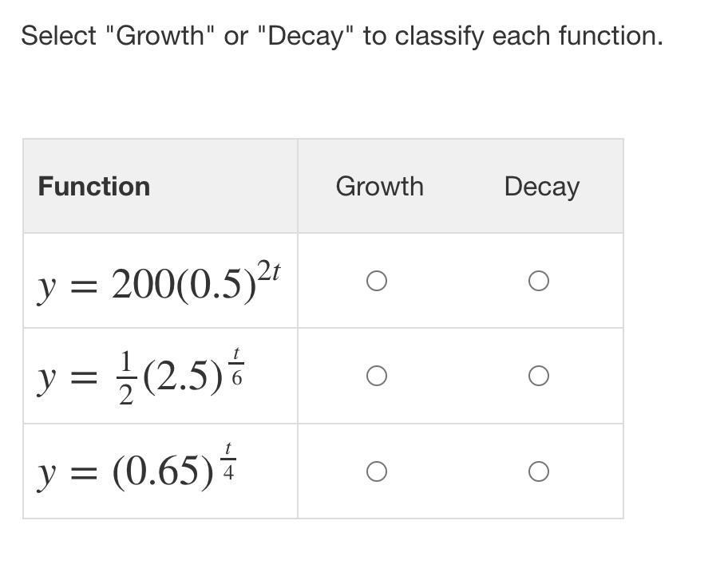Image resolution: width=728 pixels, height=568 pixels.
Task: Click the quoted "Decay" in the instruction sentence
Action: (x=307, y=36)
